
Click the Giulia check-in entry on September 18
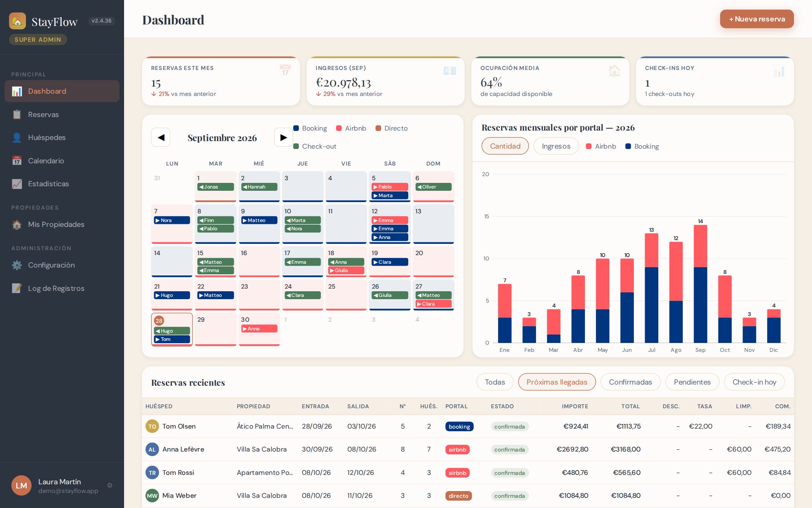tap(346, 270)
